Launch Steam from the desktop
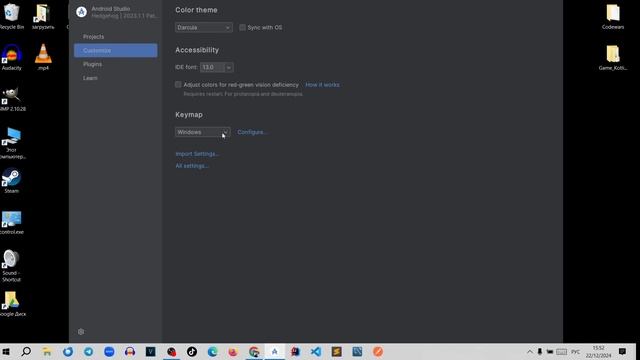640x360 pixels. (x=11, y=181)
